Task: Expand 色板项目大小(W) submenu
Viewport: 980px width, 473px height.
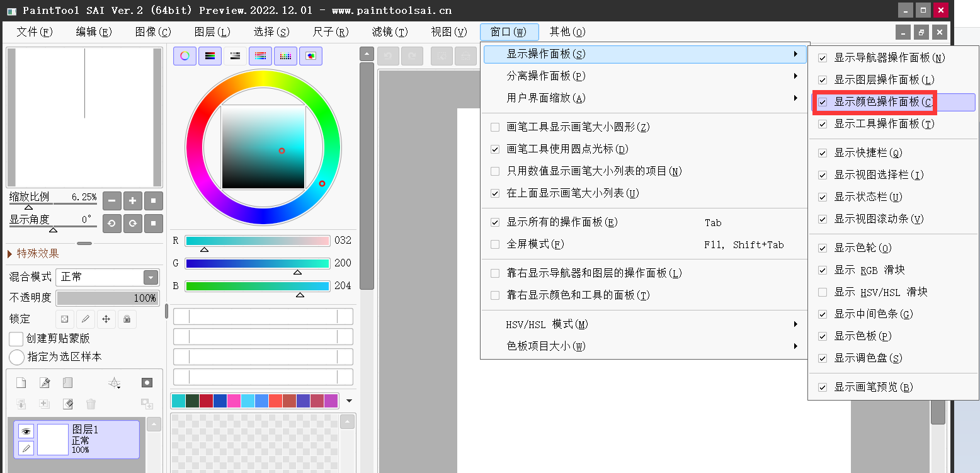Action: point(644,346)
